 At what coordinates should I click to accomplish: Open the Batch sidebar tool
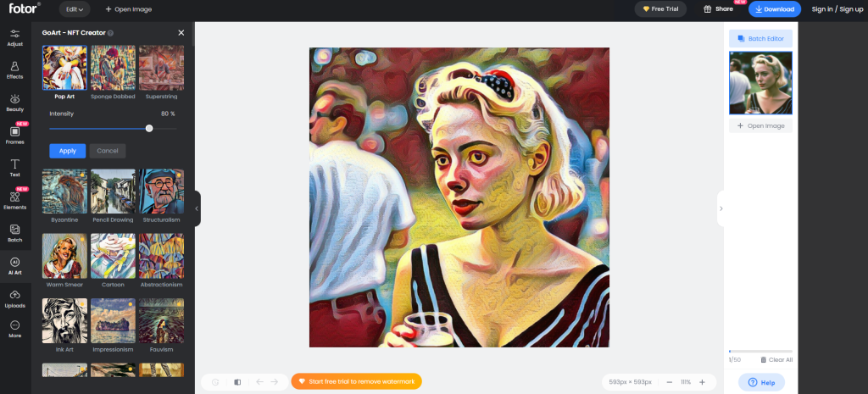[15, 234]
